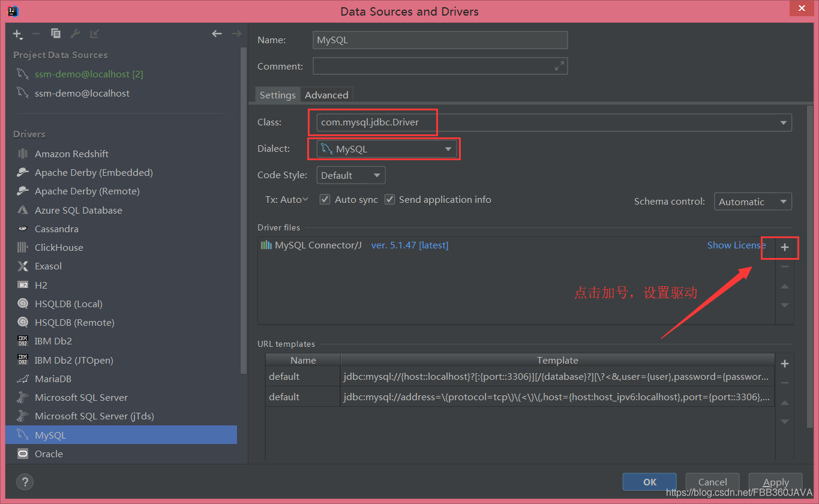
Task: Go forward with the right arrow
Action: 237,34
